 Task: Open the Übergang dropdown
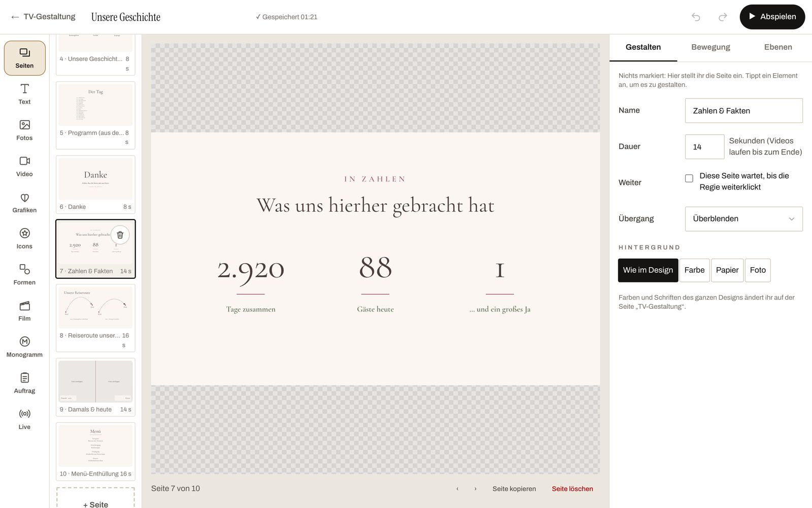(744, 219)
